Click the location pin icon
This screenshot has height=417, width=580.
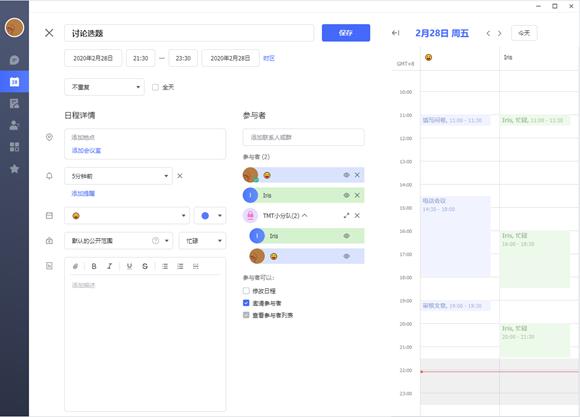point(49,137)
